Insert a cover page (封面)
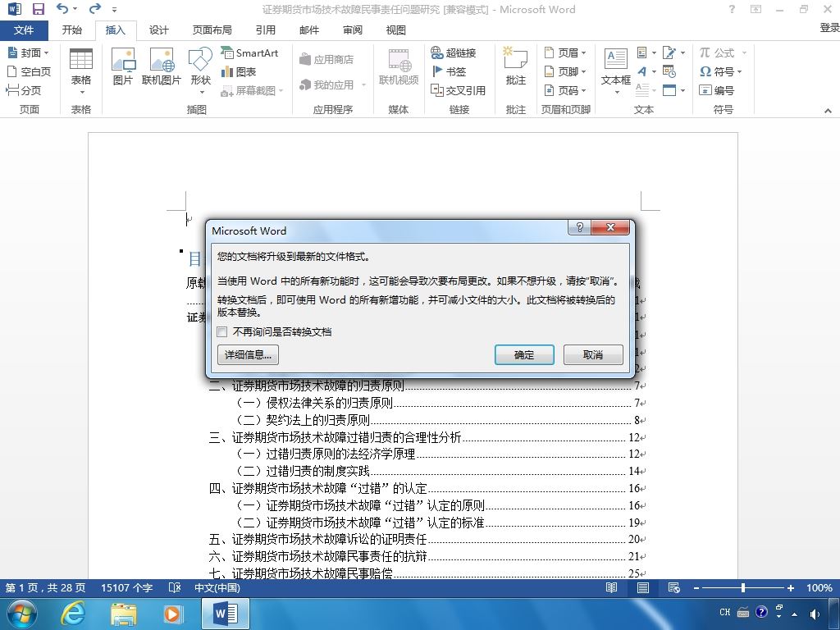Viewport: 840px width, 630px height. [x=29, y=52]
